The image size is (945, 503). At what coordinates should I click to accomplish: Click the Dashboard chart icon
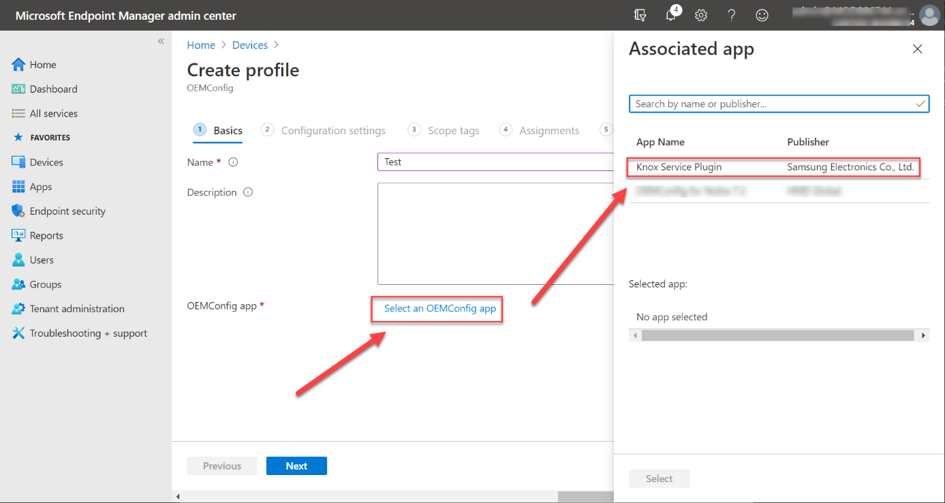pyautogui.click(x=19, y=89)
